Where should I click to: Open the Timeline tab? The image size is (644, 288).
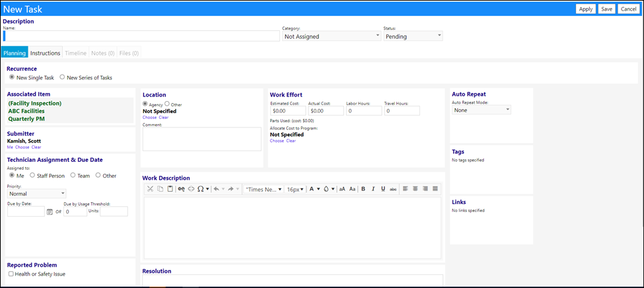coord(75,53)
